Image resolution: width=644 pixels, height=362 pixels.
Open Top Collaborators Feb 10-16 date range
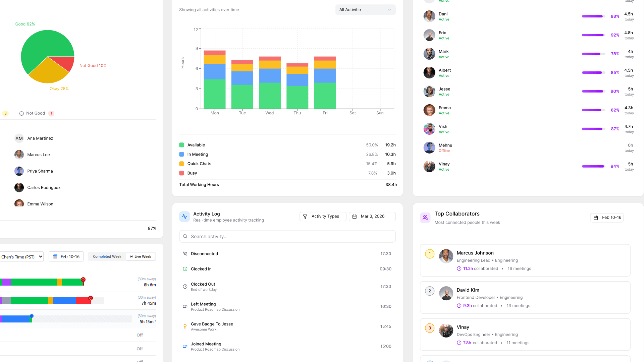(607, 218)
